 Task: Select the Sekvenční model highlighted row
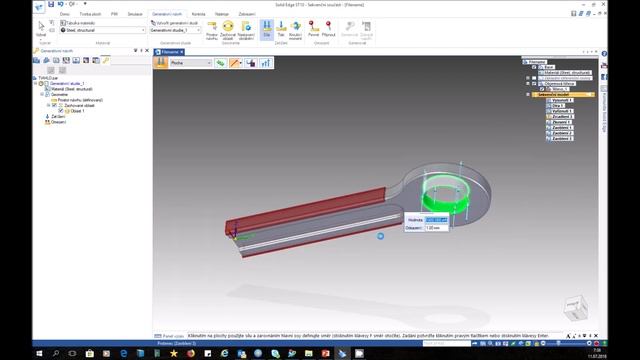563,94
